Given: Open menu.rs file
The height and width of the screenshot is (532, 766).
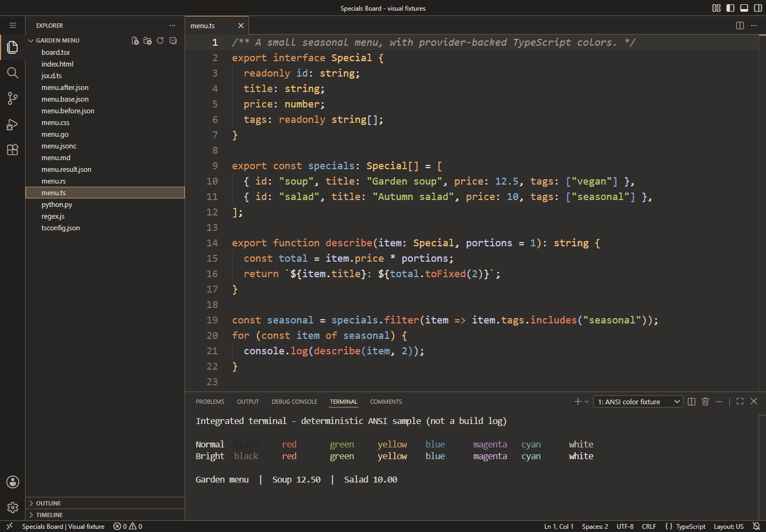Looking at the screenshot, I should tap(105, 181).
